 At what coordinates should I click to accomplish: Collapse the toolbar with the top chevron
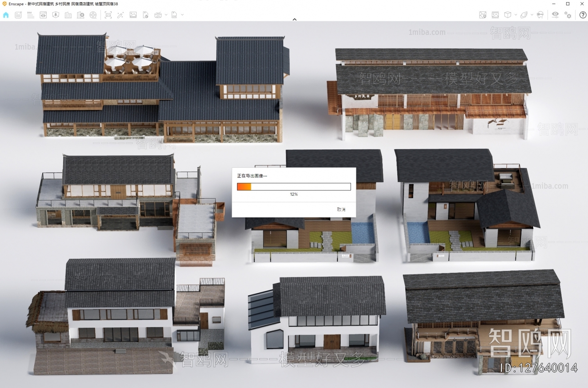(x=294, y=20)
